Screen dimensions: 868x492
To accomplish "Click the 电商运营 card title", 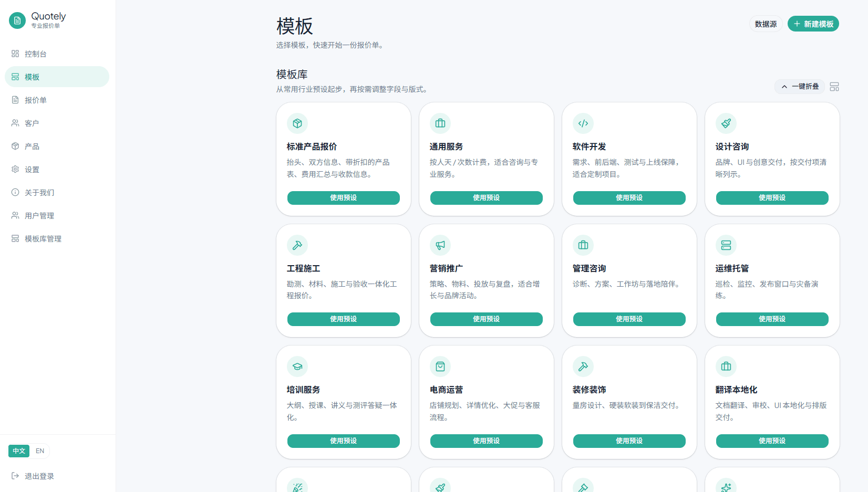I will click(x=446, y=390).
